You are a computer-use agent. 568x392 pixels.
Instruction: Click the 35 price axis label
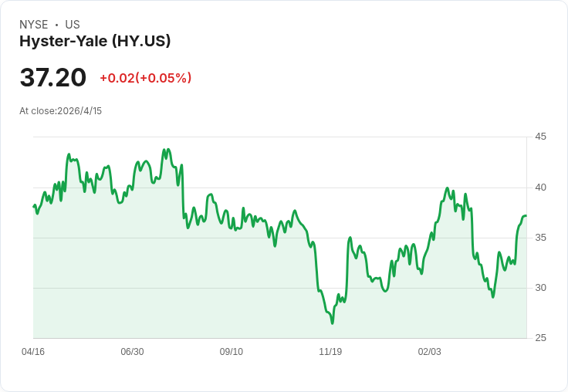tap(541, 238)
